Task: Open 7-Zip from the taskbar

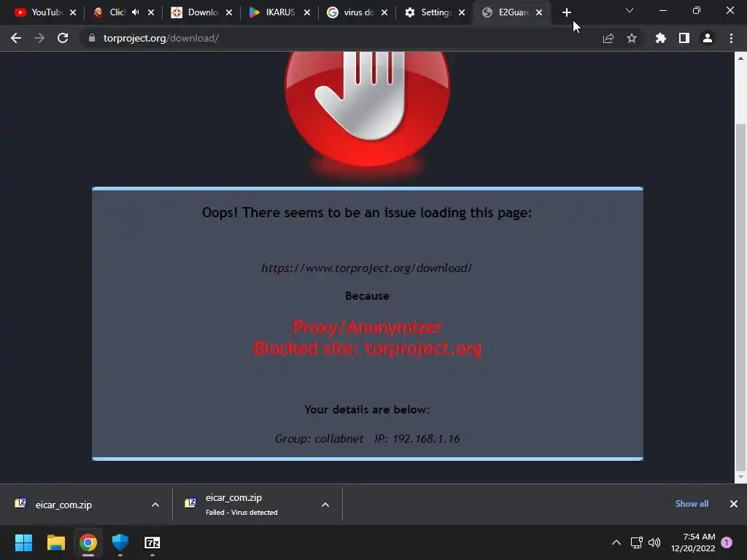Action: point(152,542)
